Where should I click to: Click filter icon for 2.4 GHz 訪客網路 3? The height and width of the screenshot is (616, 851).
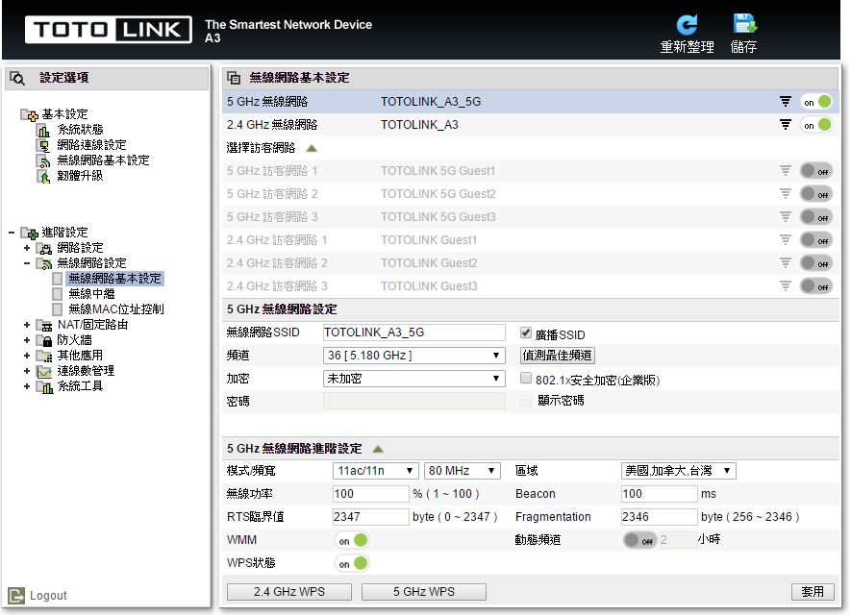pyautogui.click(x=786, y=285)
